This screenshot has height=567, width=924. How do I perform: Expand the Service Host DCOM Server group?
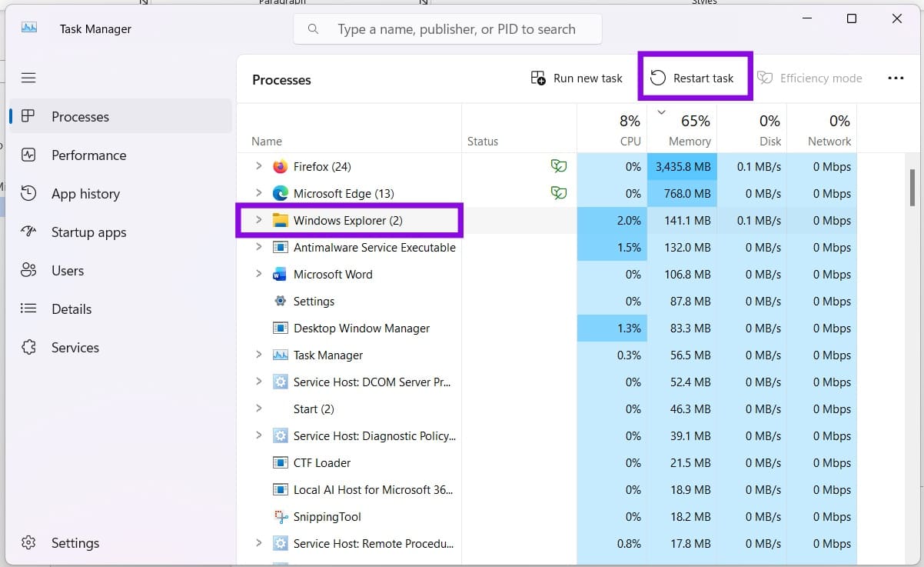(x=258, y=382)
